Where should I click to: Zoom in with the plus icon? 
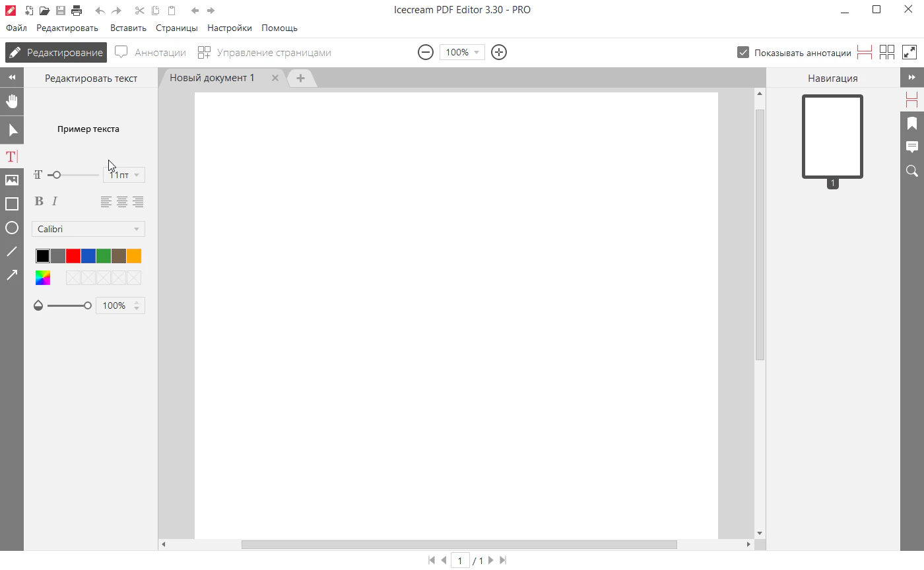click(x=499, y=52)
